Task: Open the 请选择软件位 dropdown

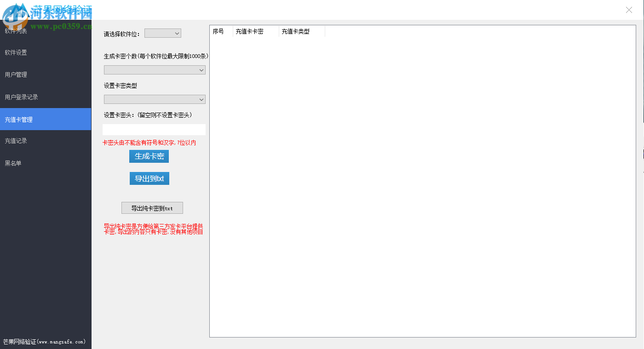Action: (162, 33)
